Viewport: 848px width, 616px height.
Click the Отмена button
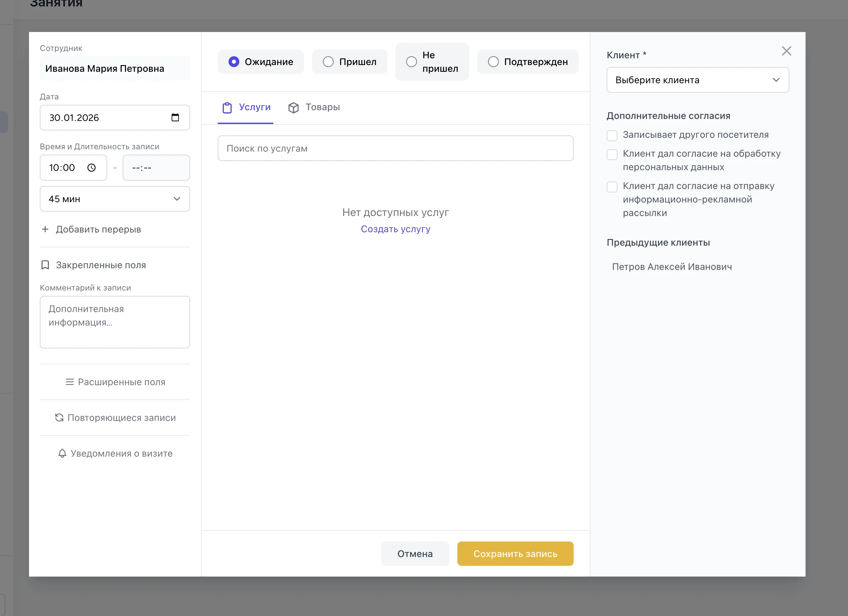coord(415,554)
